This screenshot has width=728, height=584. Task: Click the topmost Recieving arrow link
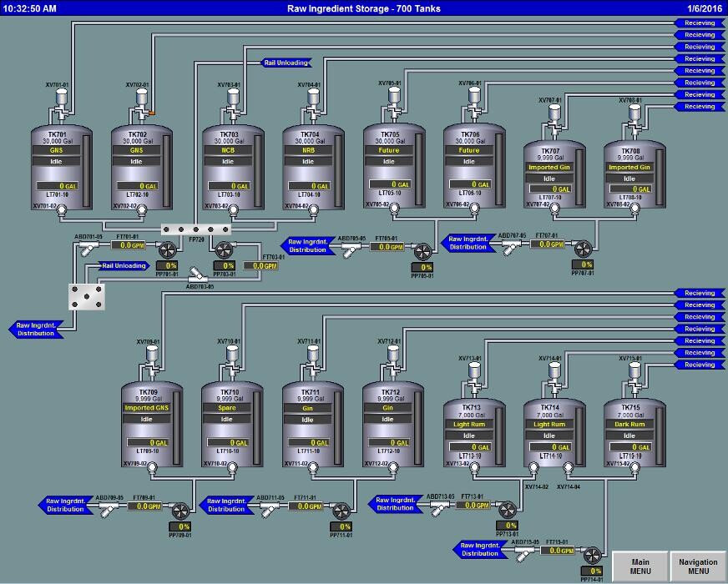click(x=697, y=23)
